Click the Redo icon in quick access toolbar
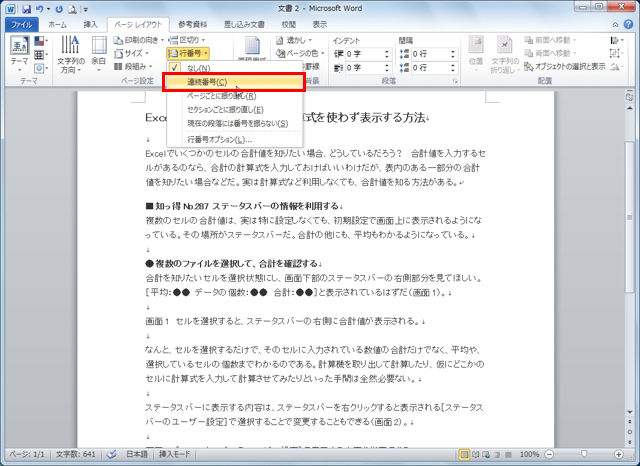The height and width of the screenshot is (466, 640). [59, 9]
